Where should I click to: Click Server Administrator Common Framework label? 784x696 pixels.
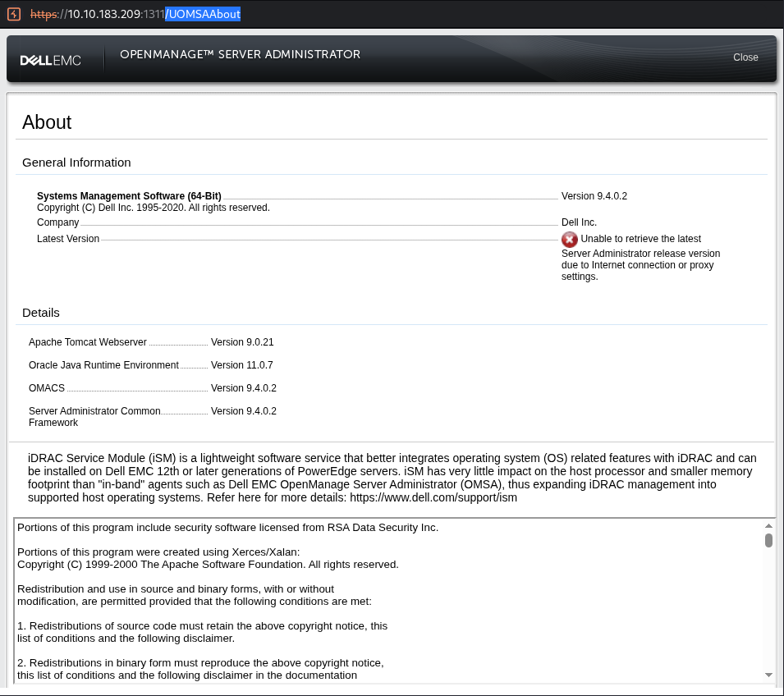pyautogui.click(x=94, y=416)
